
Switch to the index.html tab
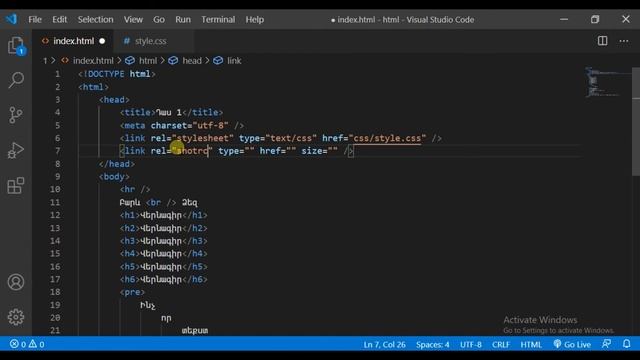73,41
